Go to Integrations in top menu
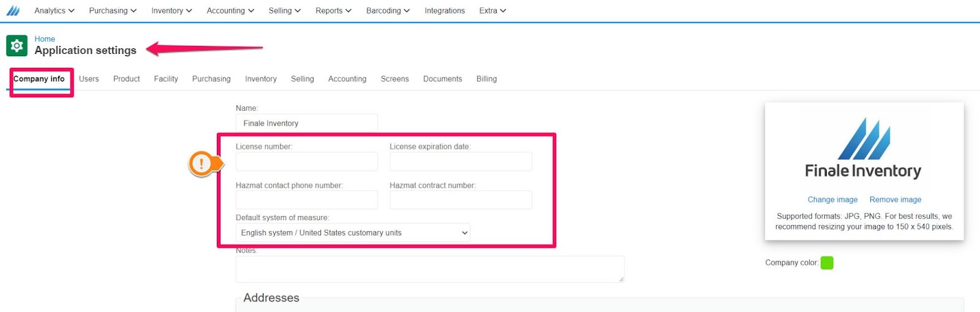This screenshot has width=980, height=312. click(x=445, y=10)
